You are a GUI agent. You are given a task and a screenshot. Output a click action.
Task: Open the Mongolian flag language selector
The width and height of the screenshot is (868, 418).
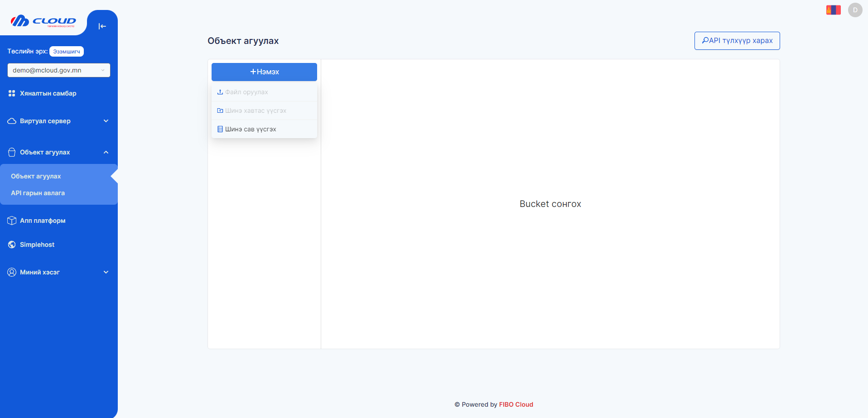pos(833,10)
